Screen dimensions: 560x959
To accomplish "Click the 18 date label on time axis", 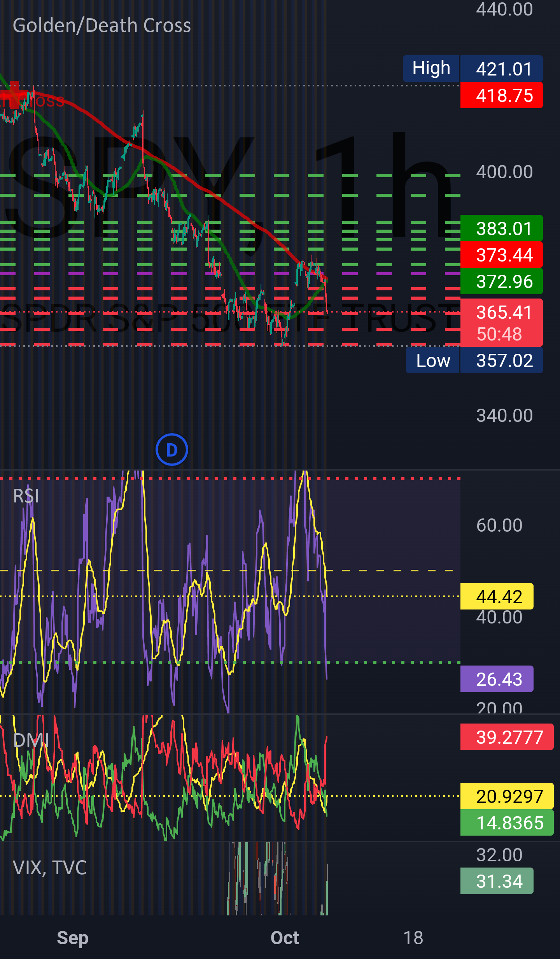I will (x=413, y=938).
